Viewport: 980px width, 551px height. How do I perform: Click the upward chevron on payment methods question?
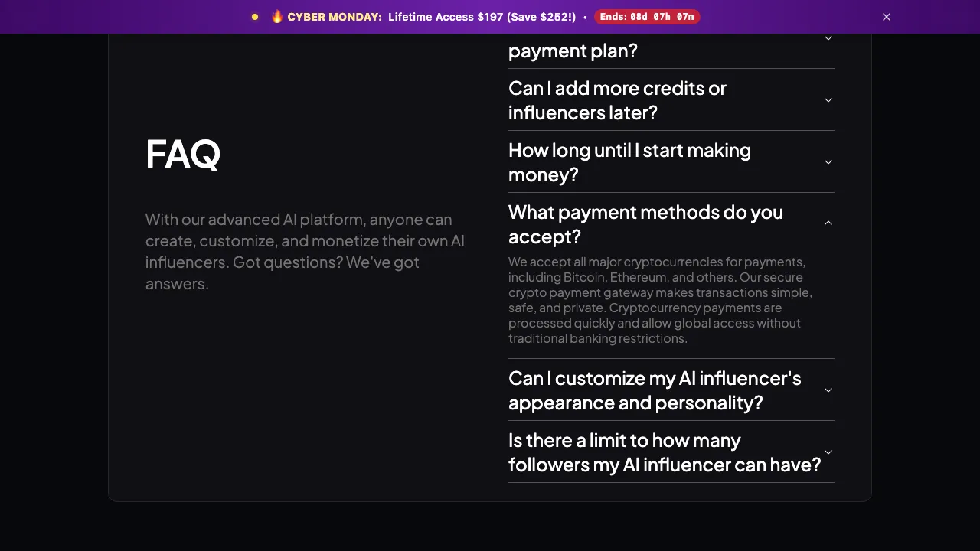tap(828, 223)
